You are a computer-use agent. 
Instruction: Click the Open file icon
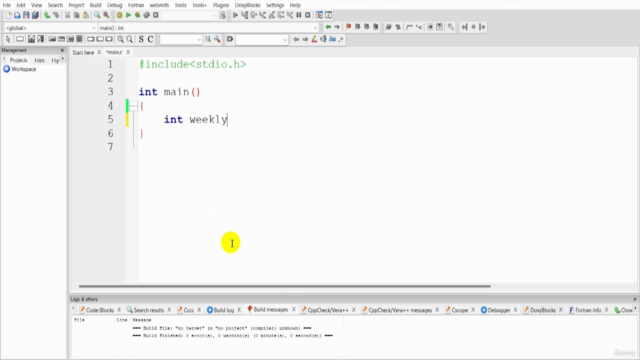coord(17,15)
